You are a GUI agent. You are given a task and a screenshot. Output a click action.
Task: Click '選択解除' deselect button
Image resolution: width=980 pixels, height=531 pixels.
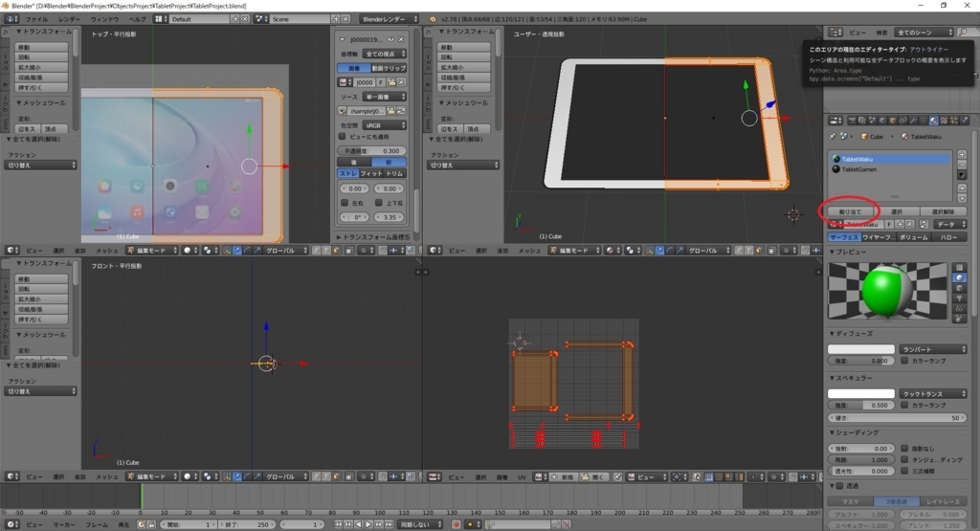944,211
